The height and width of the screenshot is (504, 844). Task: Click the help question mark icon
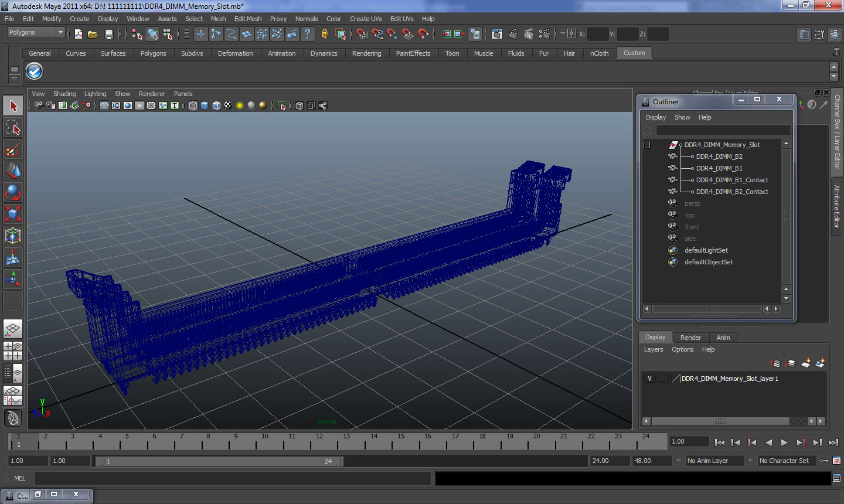[x=308, y=34]
